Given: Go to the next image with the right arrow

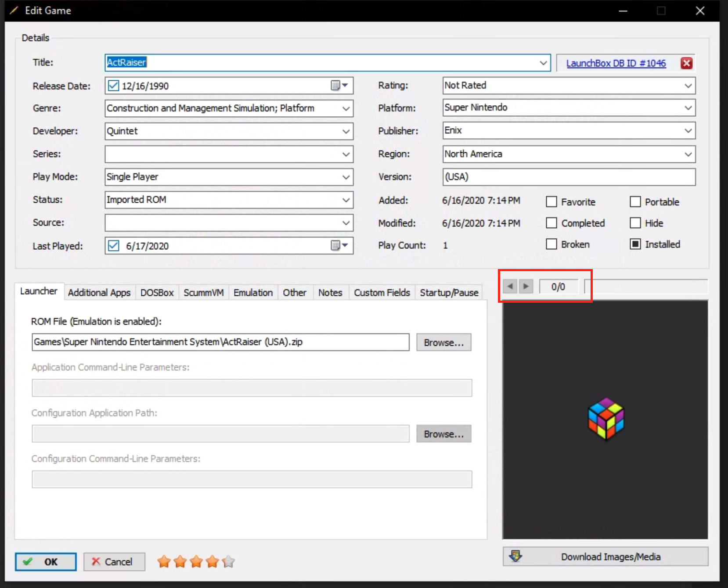Looking at the screenshot, I should [526, 287].
